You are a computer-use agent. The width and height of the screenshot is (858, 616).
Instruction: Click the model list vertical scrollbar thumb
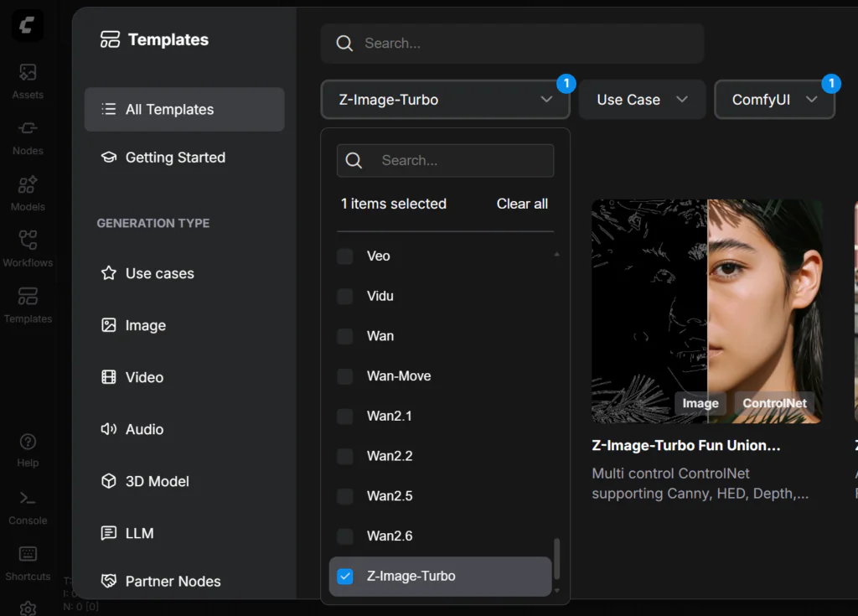point(557,558)
